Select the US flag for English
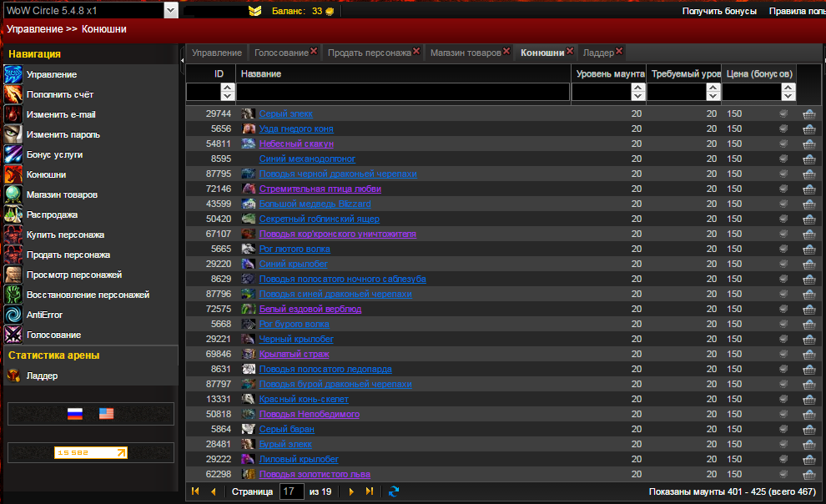The width and height of the screenshot is (826, 504). 106,414
